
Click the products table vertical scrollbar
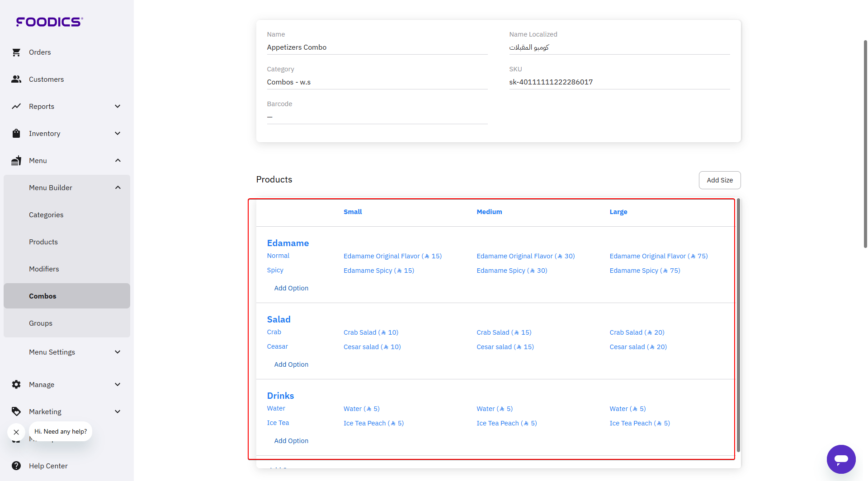738,325
